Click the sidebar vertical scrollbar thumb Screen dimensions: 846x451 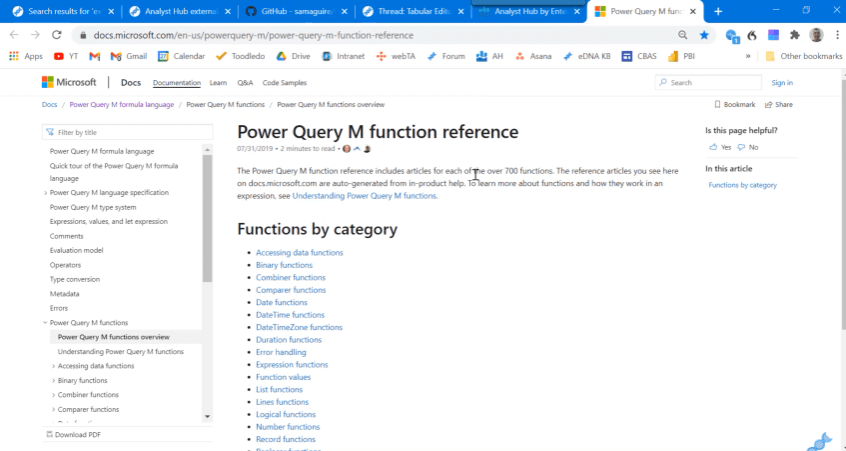click(207, 218)
